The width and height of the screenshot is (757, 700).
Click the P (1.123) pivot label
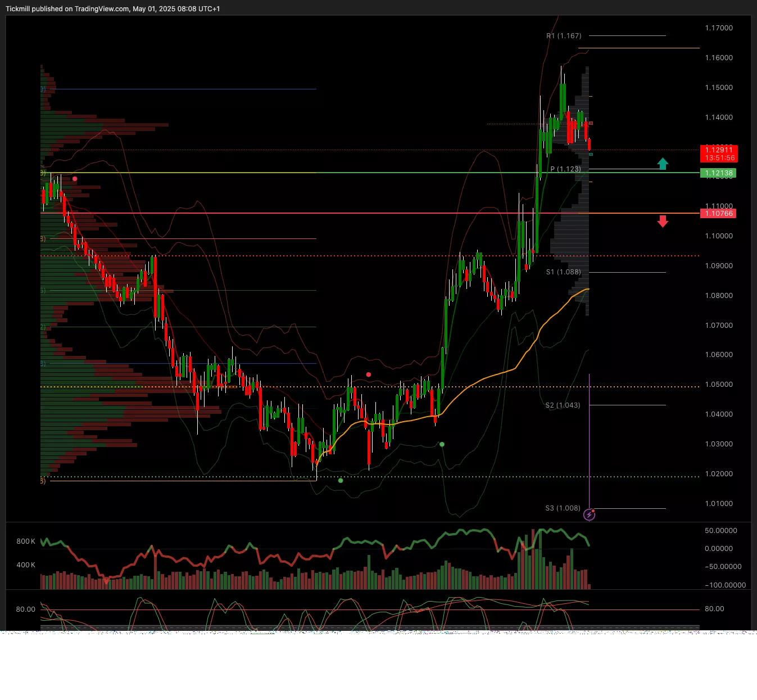click(565, 169)
